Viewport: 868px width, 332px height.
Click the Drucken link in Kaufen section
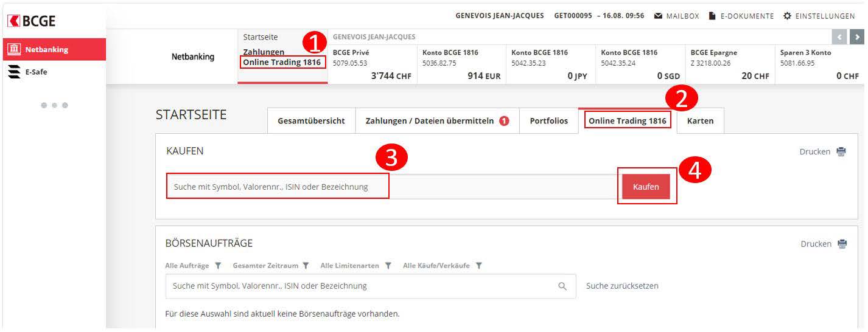pos(814,151)
